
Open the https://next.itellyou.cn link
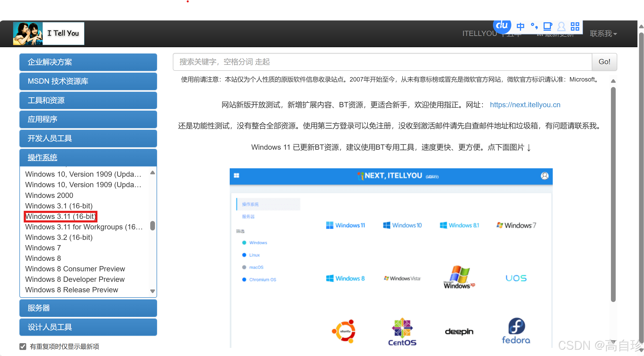(x=525, y=105)
